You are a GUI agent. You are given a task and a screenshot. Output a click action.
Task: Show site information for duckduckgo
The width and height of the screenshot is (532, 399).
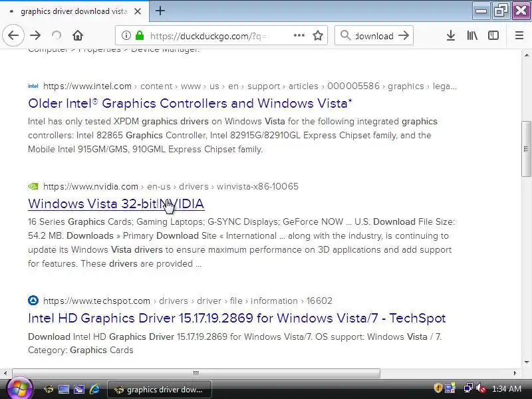126,35
